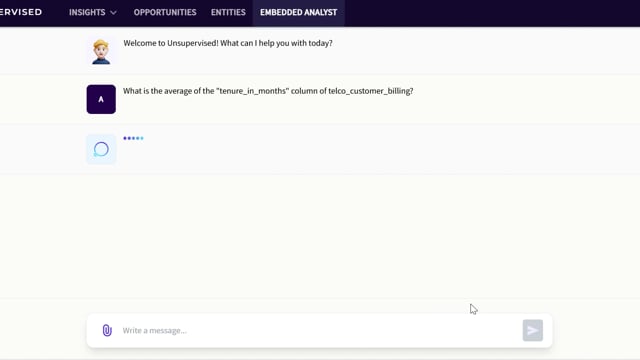Click the purple "A" user avatar

click(101, 99)
